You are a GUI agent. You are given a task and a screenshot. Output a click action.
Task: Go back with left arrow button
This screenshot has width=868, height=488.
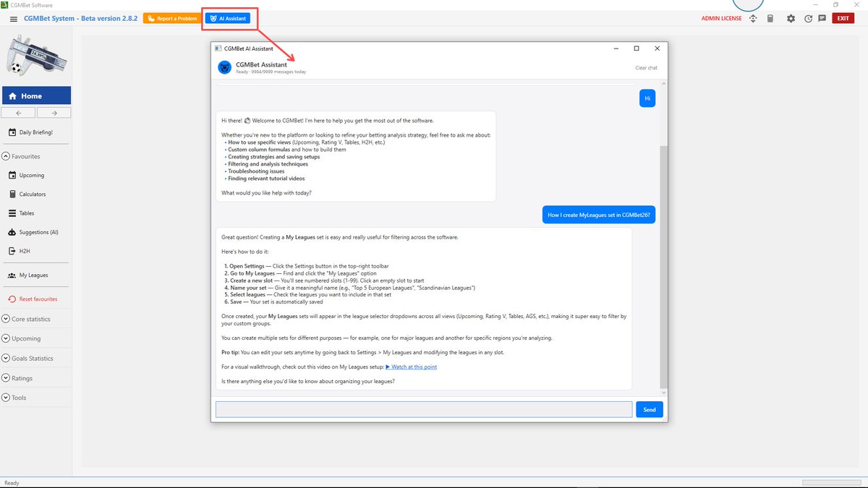(x=19, y=113)
